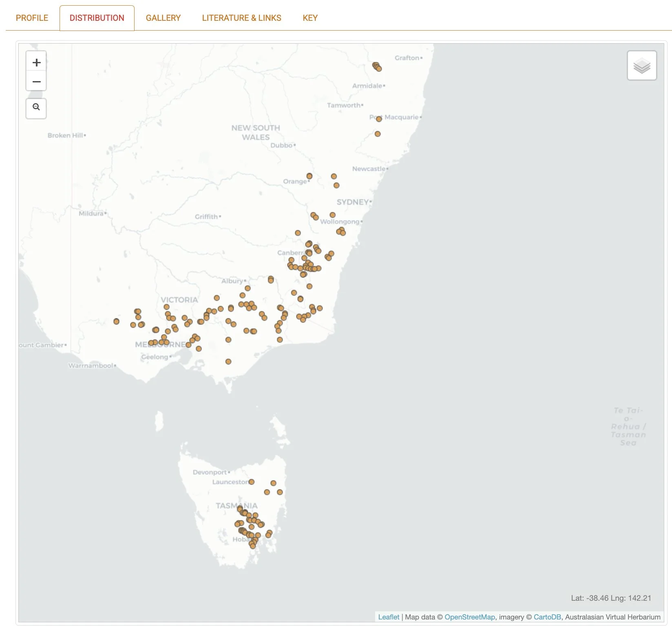Go to the Key tab
The image size is (672, 626).
[310, 18]
